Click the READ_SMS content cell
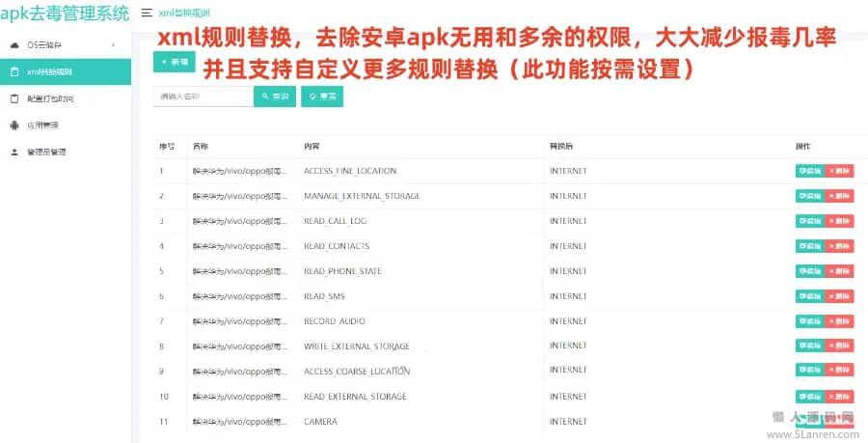The image size is (868, 443). 324,296
